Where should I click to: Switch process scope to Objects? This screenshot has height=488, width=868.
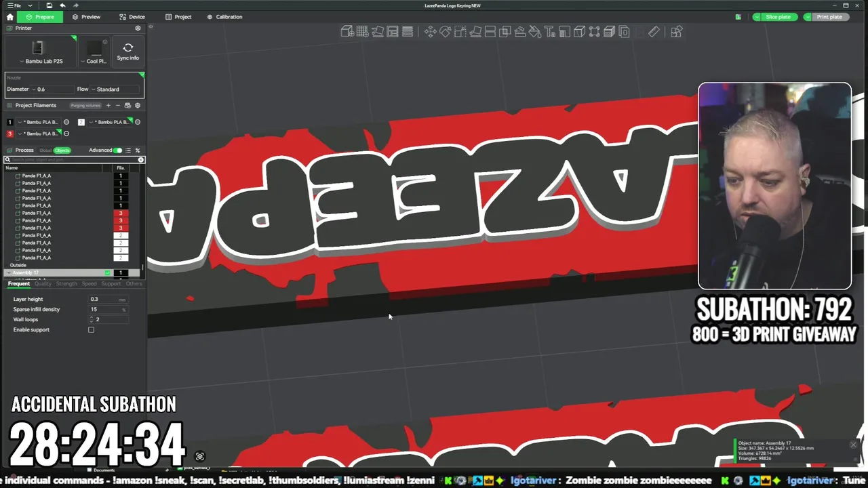coord(62,150)
